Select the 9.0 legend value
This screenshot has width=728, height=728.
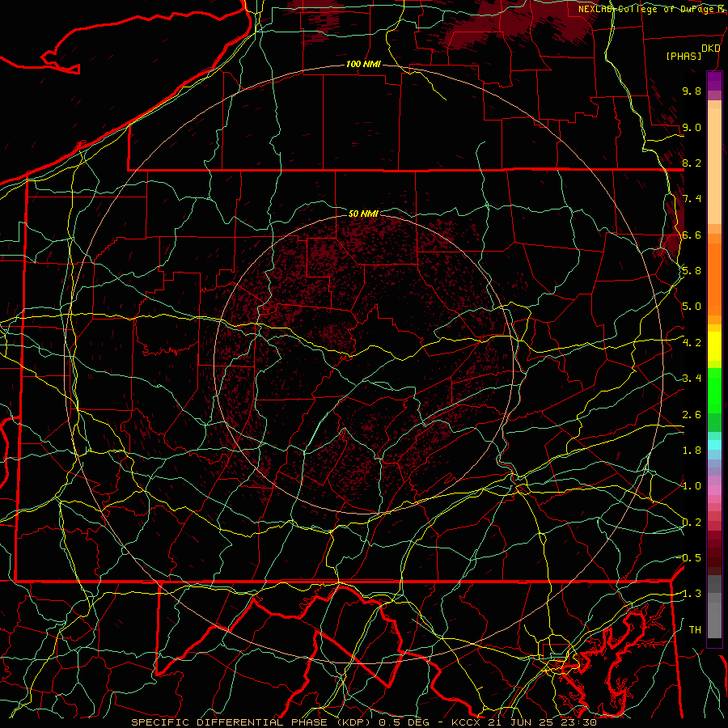692,127
